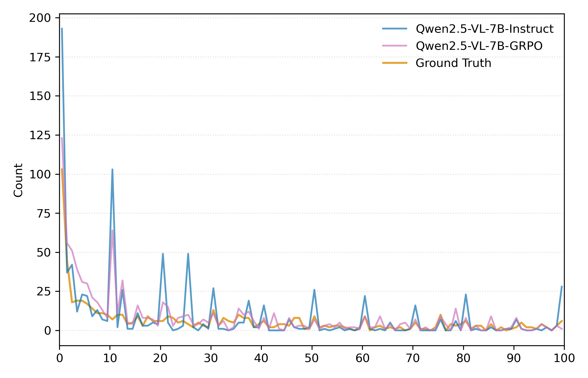
Task: Click the 100 tick label on y-axis
Action: (x=40, y=174)
